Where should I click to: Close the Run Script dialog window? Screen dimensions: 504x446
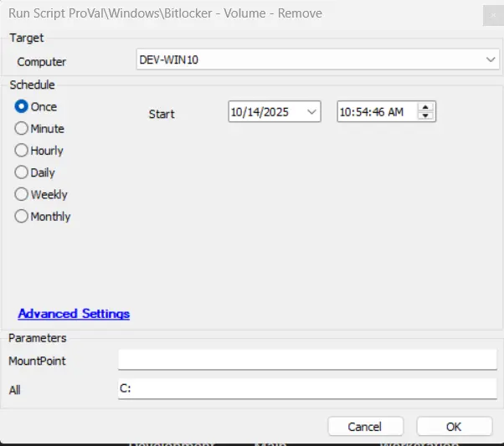pos(493,15)
